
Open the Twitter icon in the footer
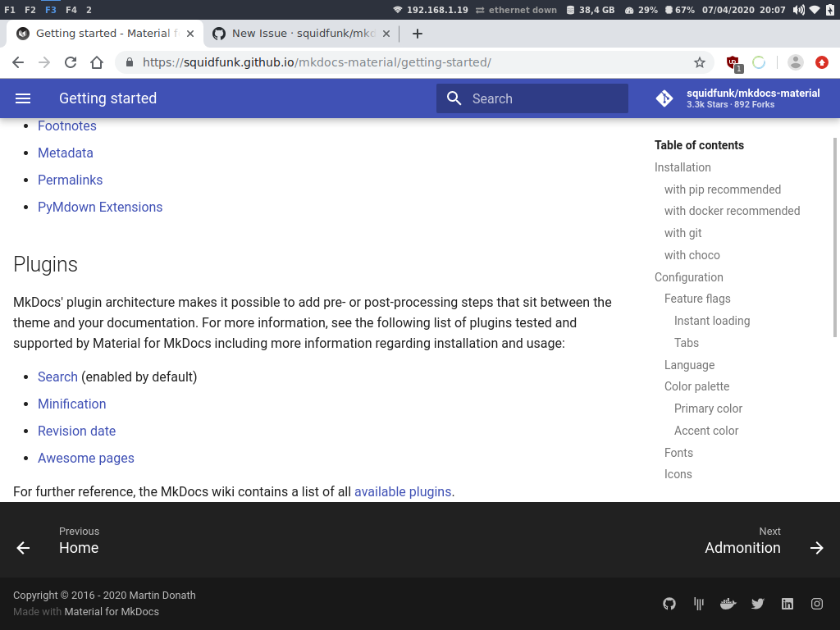coord(757,604)
